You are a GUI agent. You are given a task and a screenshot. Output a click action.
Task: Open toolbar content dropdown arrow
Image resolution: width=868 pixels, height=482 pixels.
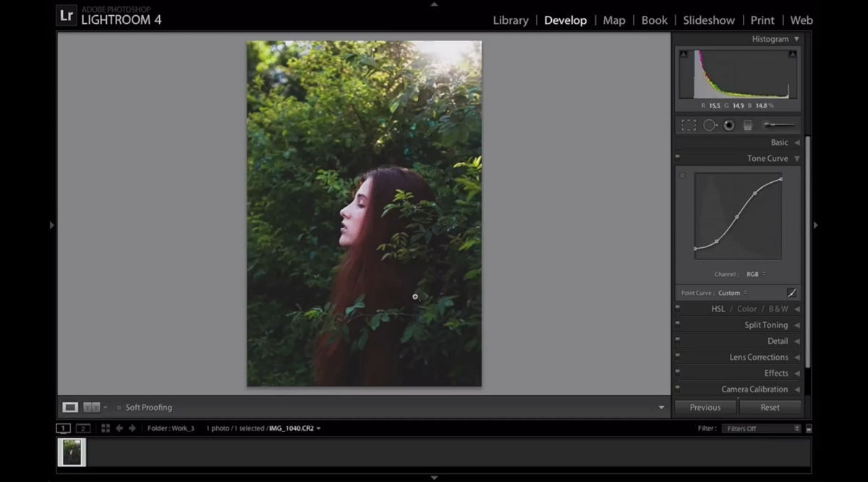[x=661, y=408]
